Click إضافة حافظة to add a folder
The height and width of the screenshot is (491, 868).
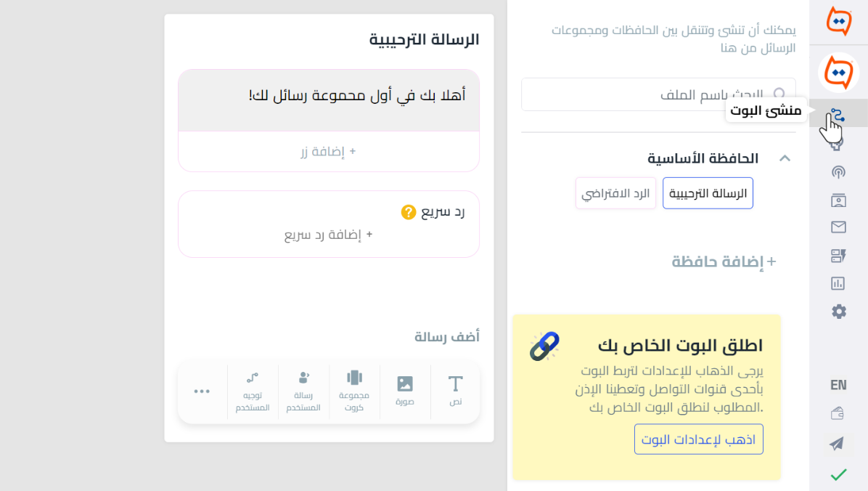(724, 261)
